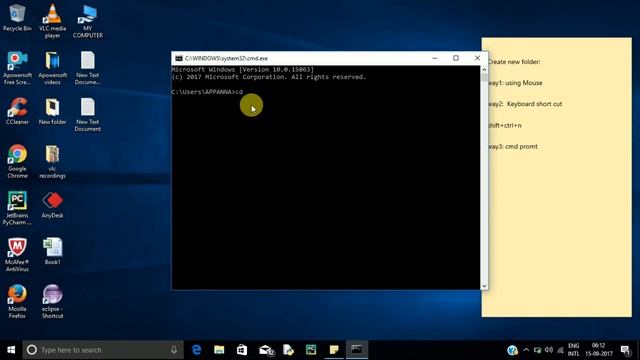
Task: Select the 'New Text Document' file icon
Action: tap(87, 115)
